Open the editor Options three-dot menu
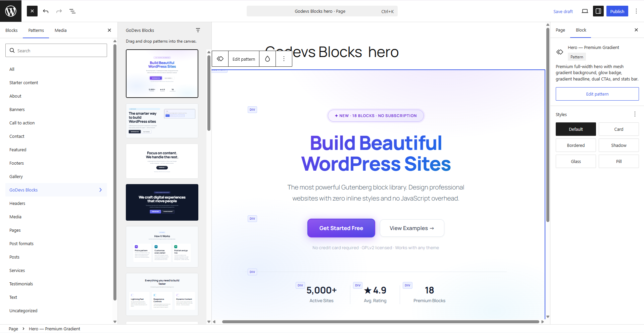Image resolution: width=644 pixels, height=333 pixels. point(636,11)
